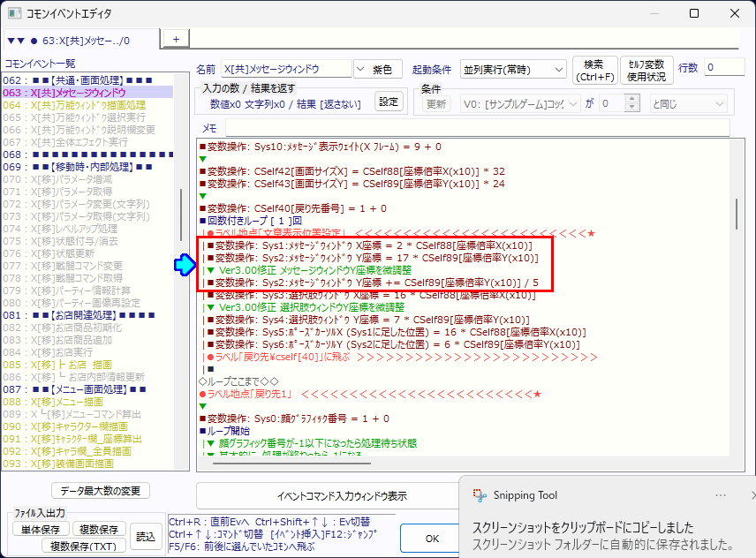Click データ最大数の変更 button
756x558 pixels.
(100, 491)
